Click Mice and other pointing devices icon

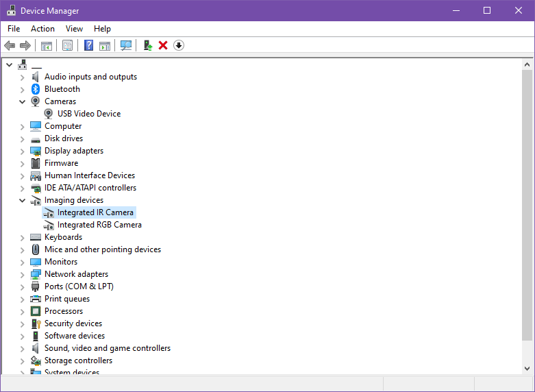(36, 249)
